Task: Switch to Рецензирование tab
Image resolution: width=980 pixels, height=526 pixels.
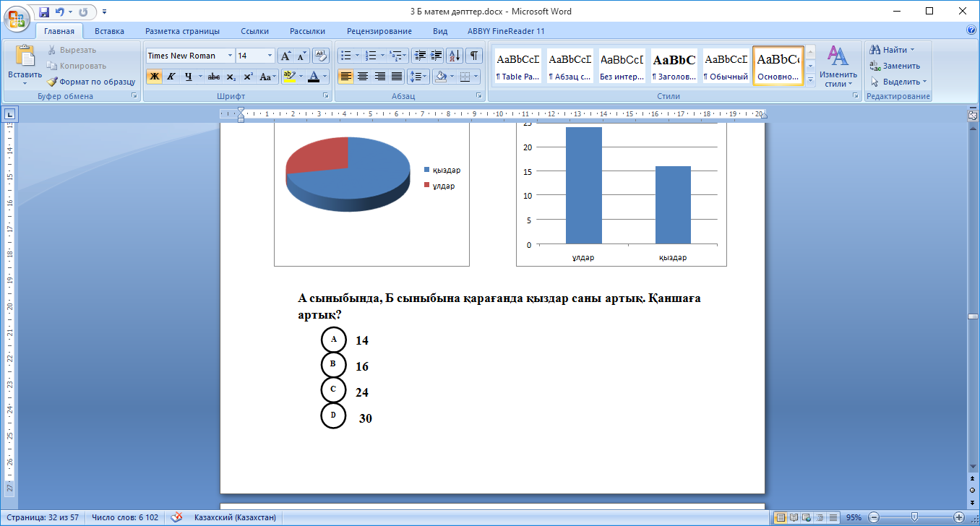Action: point(379,31)
